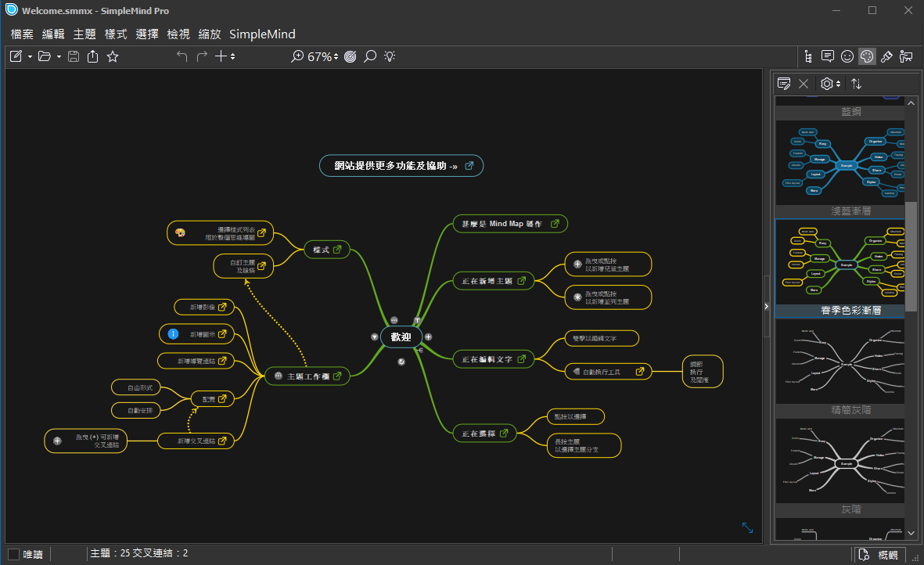Image resolution: width=924 pixels, height=565 pixels.
Task: Click the topic count status text 主題：25
Action: click(x=111, y=553)
